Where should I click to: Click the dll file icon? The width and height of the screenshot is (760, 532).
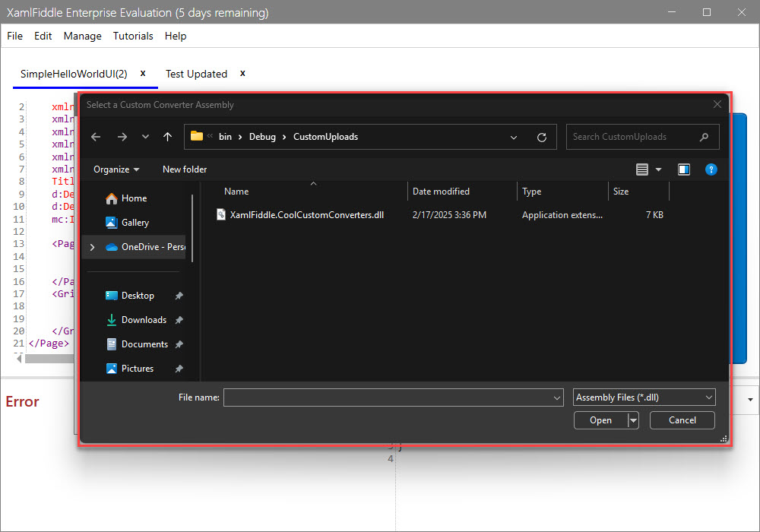(x=221, y=214)
